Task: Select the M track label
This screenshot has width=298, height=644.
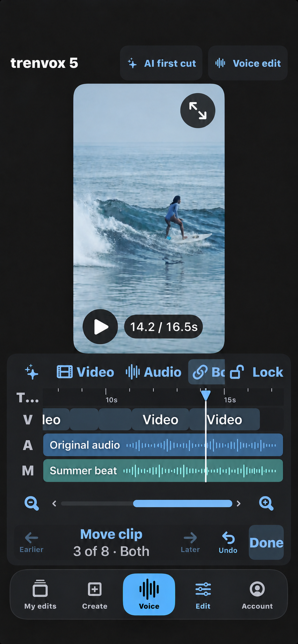Action: click(x=28, y=471)
